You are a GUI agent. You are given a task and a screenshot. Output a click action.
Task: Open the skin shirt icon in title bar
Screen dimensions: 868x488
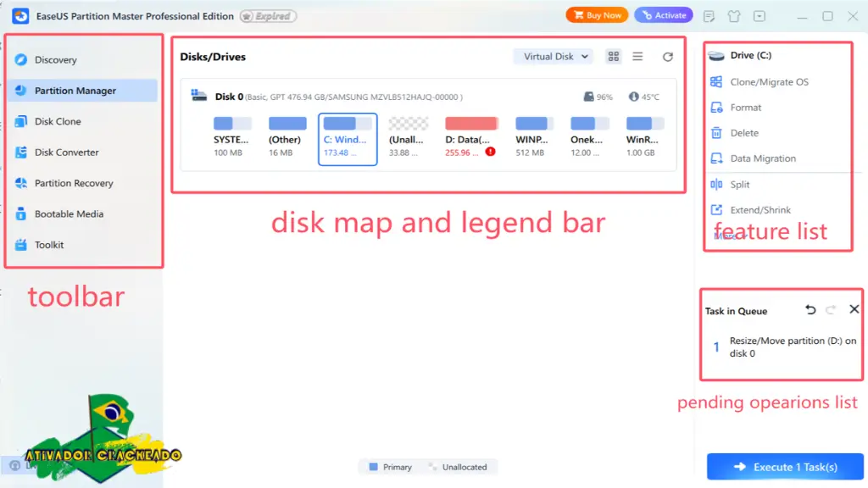pyautogui.click(x=734, y=16)
